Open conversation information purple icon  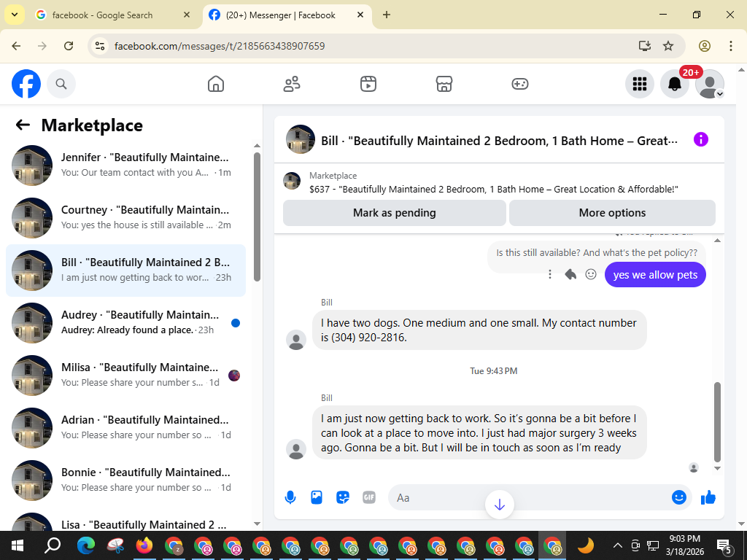tap(701, 139)
